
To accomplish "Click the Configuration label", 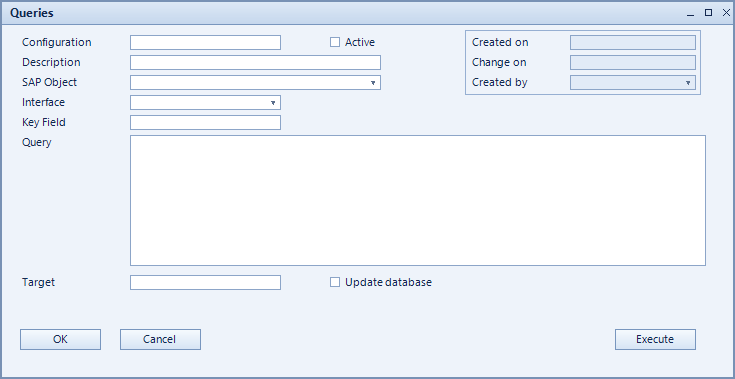I will [x=57, y=42].
